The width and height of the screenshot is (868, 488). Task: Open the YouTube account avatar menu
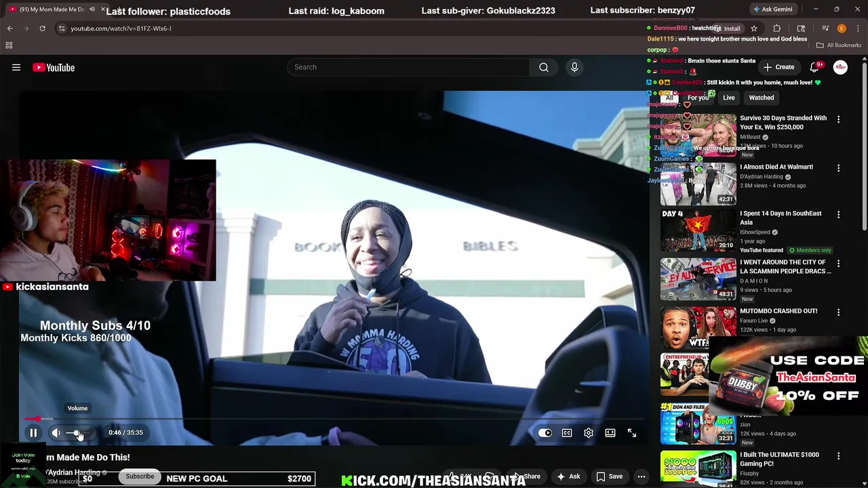click(x=840, y=67)
